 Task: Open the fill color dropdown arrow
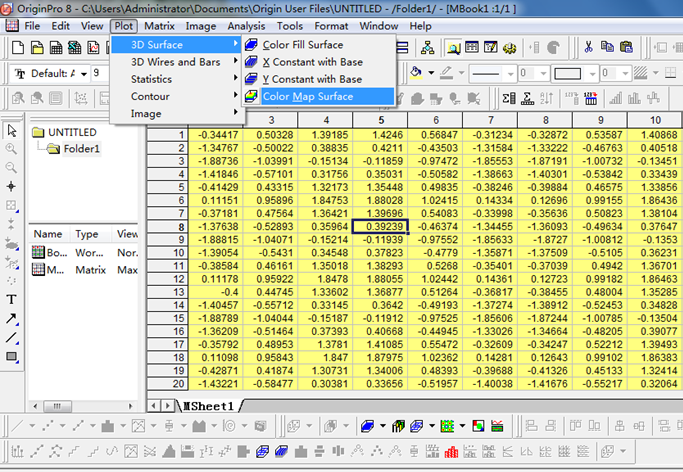431,73
